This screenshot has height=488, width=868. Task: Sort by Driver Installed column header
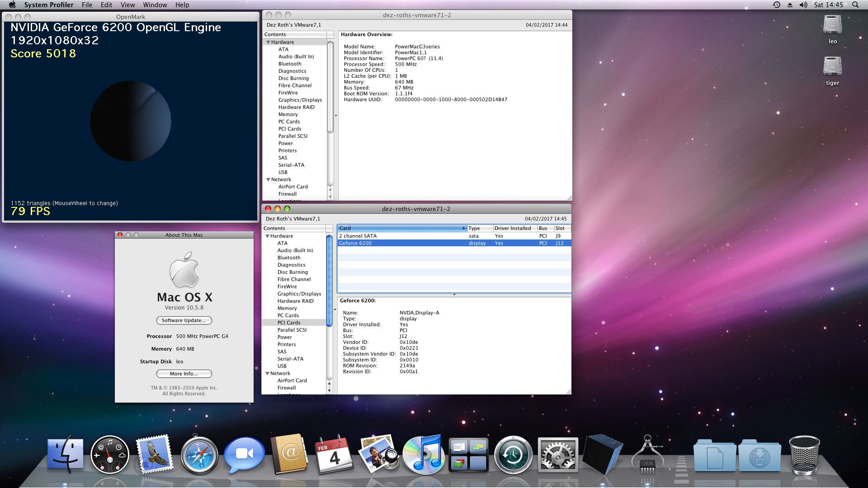pyautogui.click(x=515, y=228)
